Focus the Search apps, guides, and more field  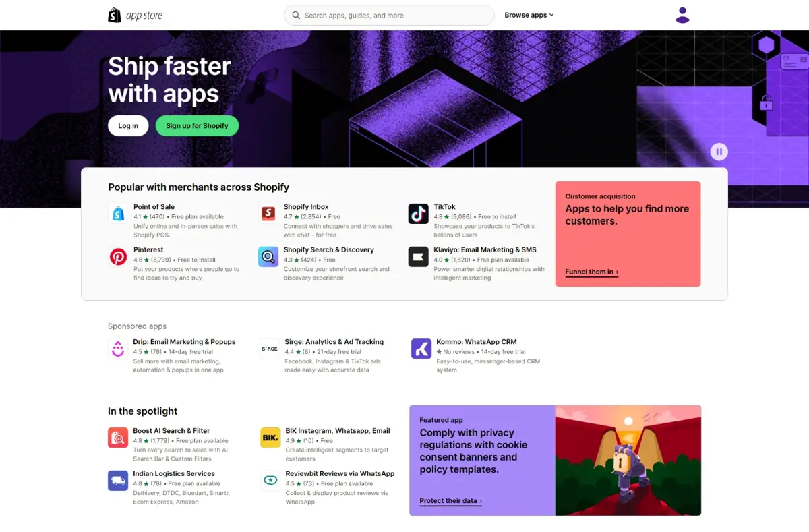tap(389, 15)
